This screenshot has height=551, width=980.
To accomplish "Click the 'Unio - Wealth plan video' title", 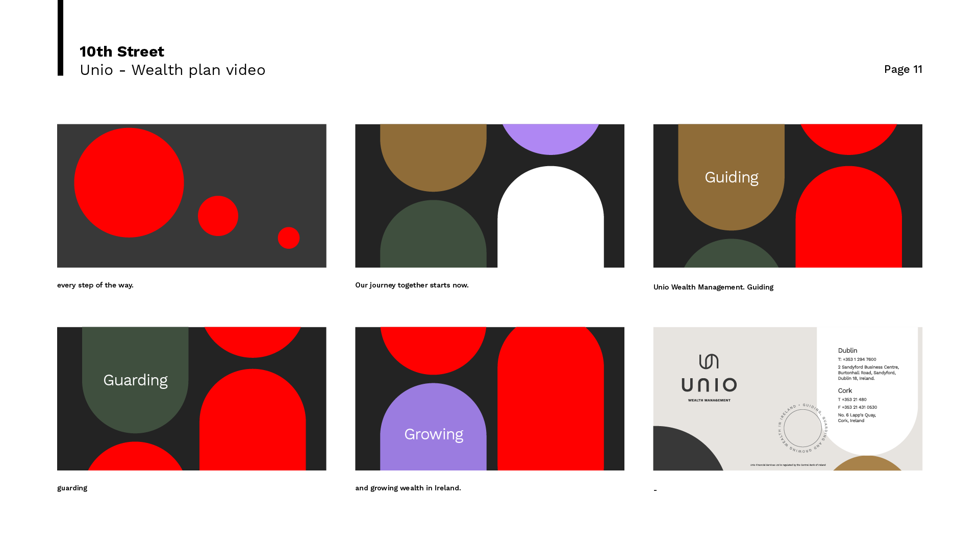I will [172, 70].
